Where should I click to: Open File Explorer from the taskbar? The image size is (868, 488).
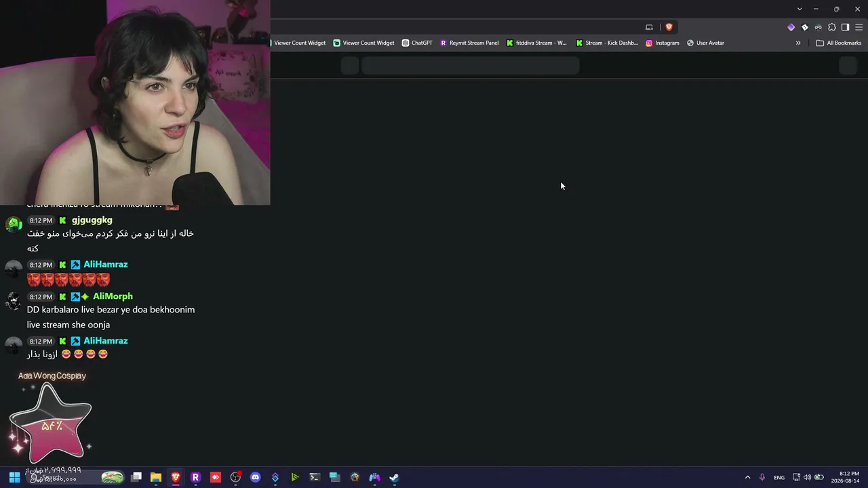pos(156,477)
